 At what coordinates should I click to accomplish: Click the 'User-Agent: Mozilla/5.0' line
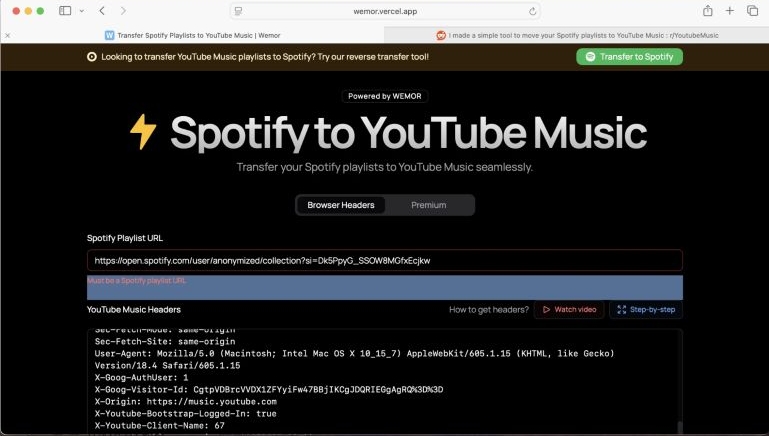354,354
